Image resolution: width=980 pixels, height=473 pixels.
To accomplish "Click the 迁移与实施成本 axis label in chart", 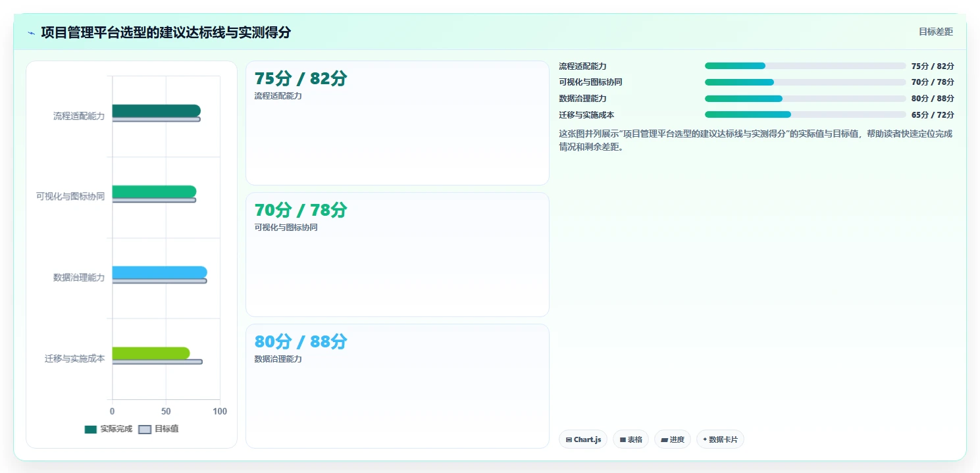I will [x=75, y=359].
